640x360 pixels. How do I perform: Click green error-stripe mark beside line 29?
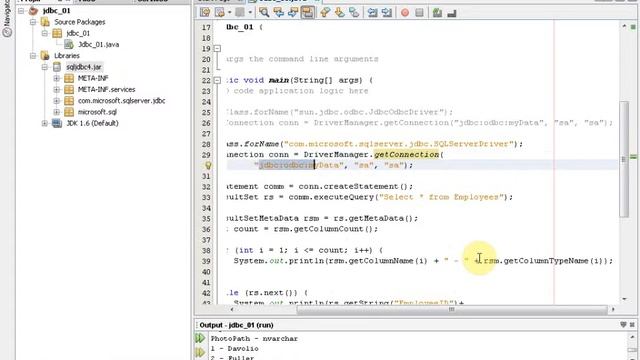tap(633, 157)
